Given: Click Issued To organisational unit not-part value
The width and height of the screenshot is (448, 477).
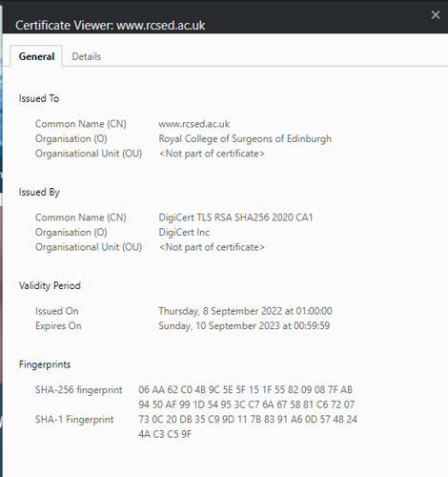Looking at the screenshot, I should (x=212, y=154).
